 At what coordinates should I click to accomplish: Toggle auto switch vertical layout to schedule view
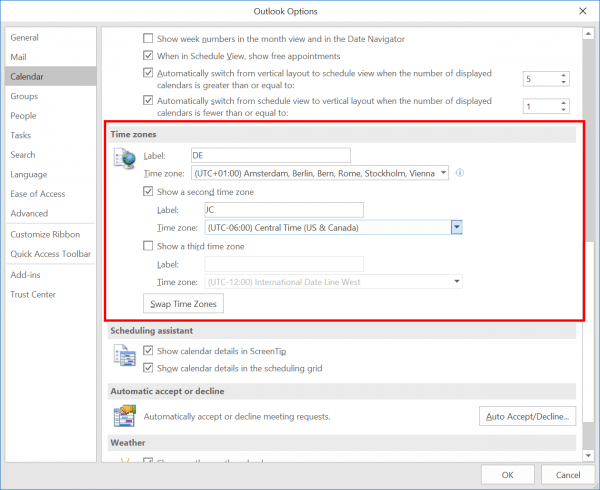coord(148,73)
